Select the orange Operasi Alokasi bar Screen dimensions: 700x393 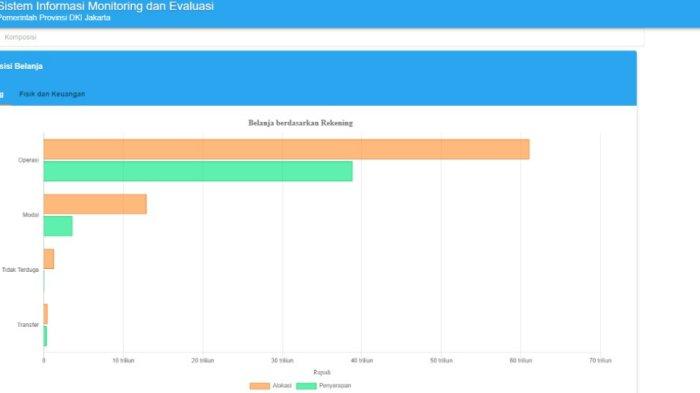click(287, 149)
